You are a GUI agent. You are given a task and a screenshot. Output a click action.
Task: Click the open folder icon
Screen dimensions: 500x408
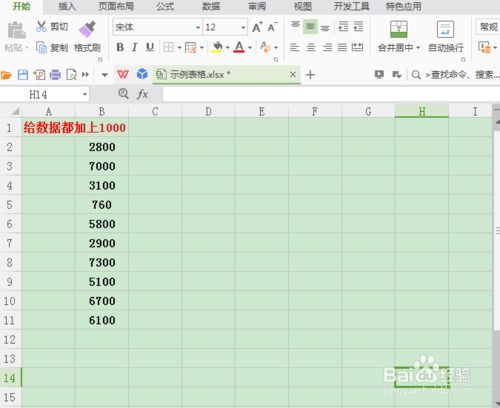[6, 75]
